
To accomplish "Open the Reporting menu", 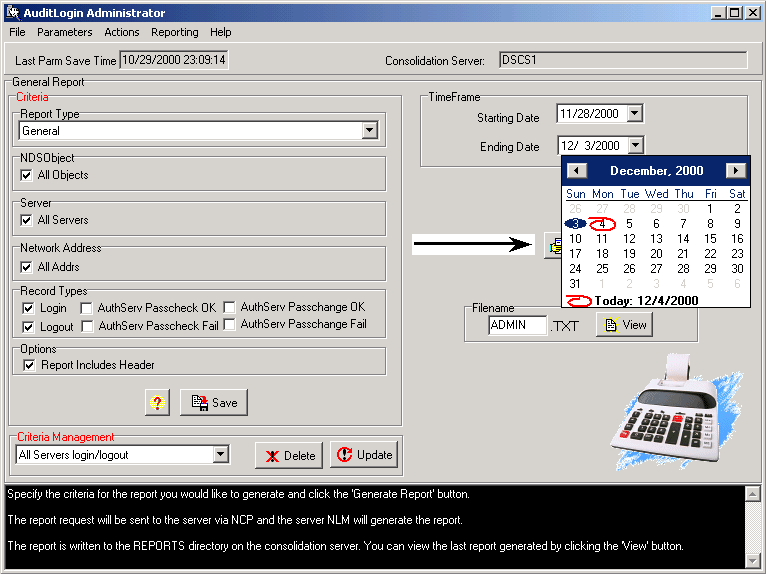I will click(174, 32).
